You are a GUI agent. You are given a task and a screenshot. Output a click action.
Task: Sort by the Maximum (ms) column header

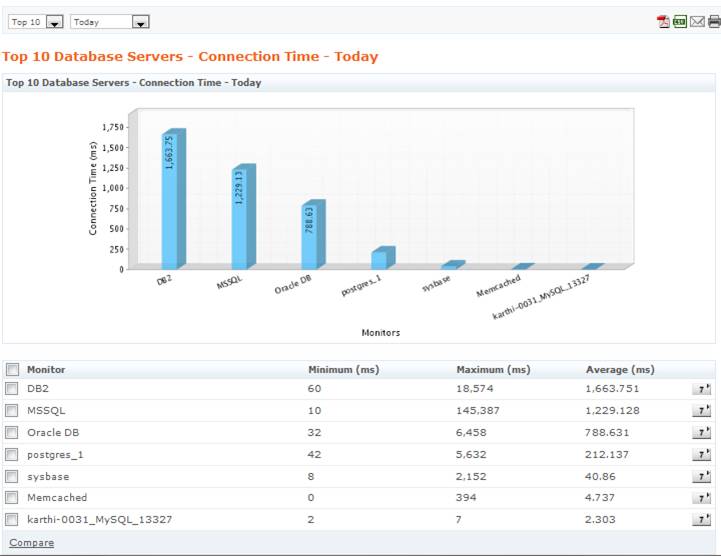point(493,370)
